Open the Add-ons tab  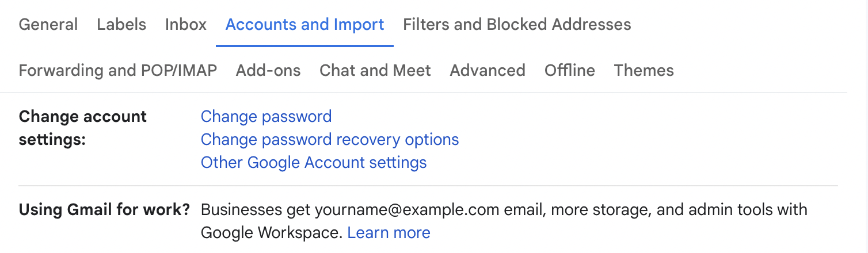[x=268, y=71]
